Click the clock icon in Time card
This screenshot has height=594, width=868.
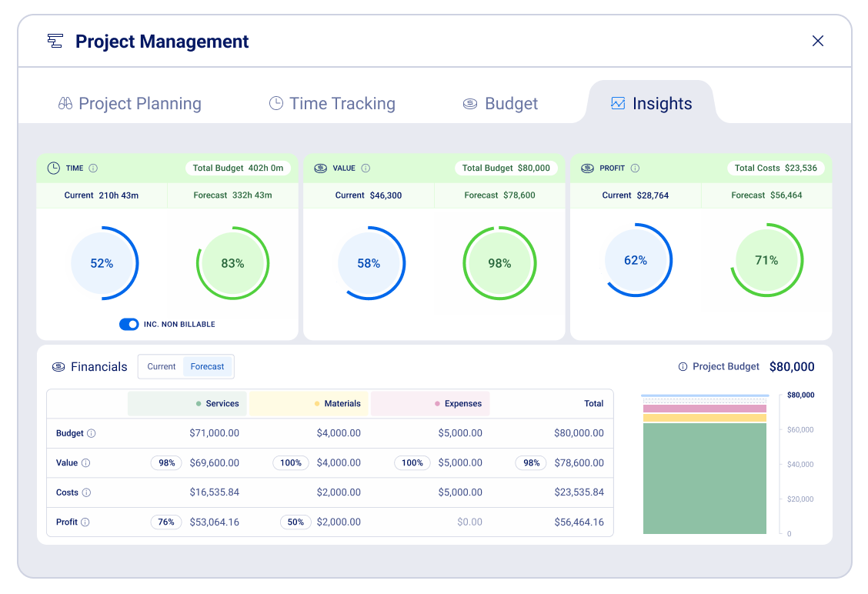pos(54,169)
